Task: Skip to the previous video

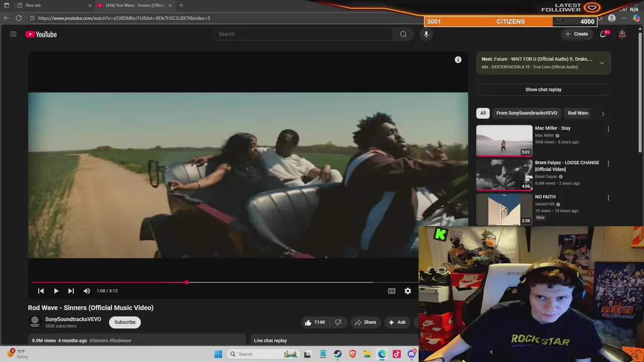Action: tap(41, 291)
